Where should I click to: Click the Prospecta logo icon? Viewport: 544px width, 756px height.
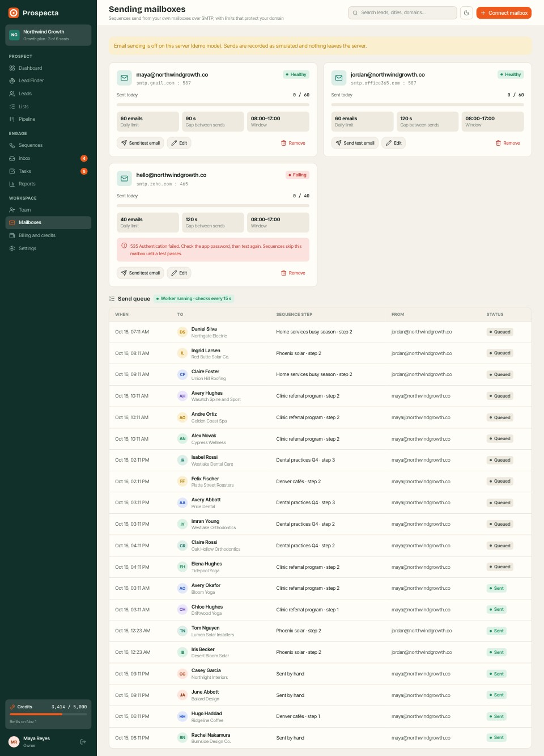click(14, 12)
